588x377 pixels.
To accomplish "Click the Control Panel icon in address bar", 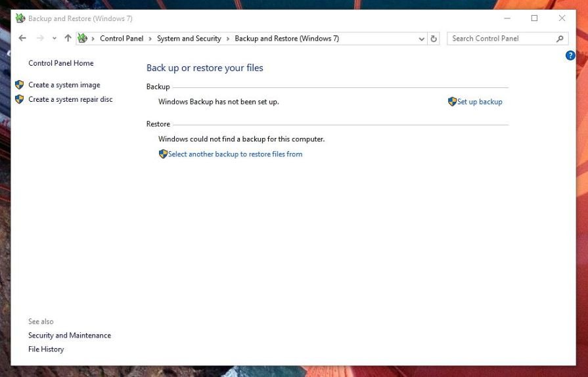I will coord(82,39).
